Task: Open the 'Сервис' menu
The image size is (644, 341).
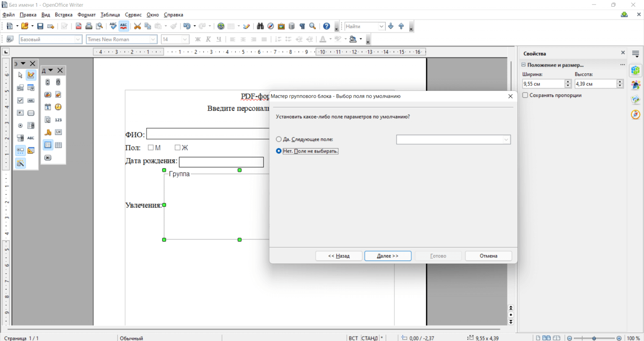Action: (x=133, y=15)
